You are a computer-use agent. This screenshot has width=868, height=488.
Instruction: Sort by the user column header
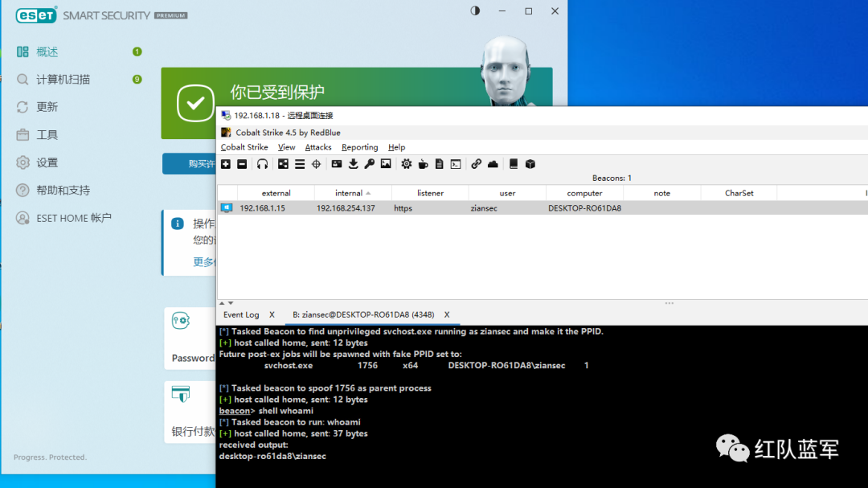(507, 193)
